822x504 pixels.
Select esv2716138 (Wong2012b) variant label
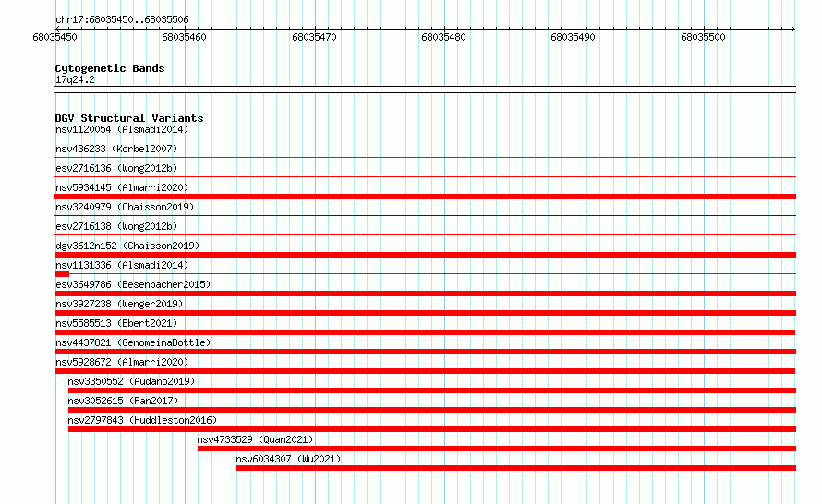[x=116, y=226]
